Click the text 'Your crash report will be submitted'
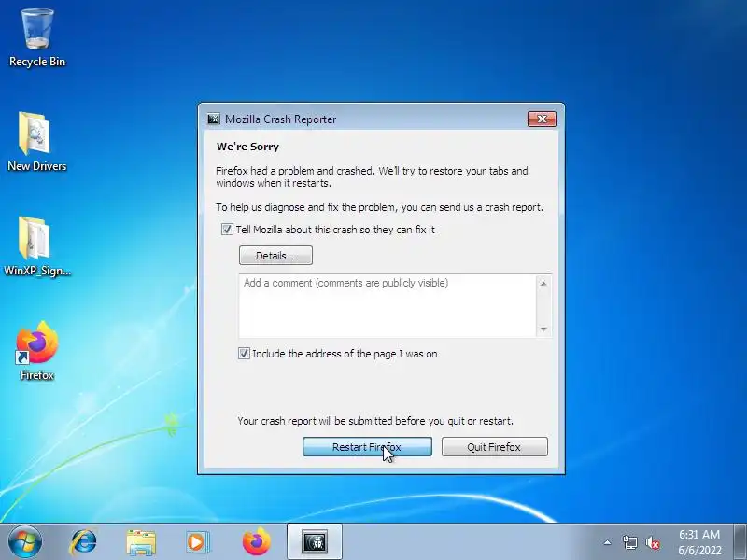 tap(375, 421)
